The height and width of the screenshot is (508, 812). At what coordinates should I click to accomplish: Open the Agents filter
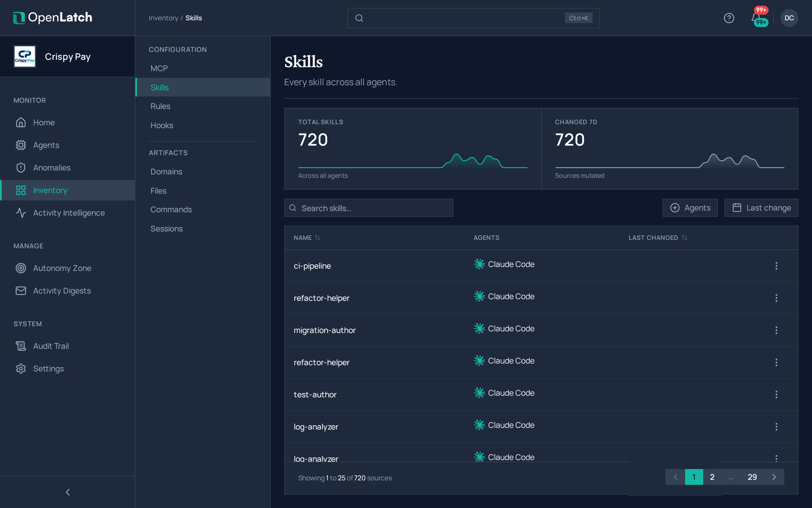click(x=690, y=208)
